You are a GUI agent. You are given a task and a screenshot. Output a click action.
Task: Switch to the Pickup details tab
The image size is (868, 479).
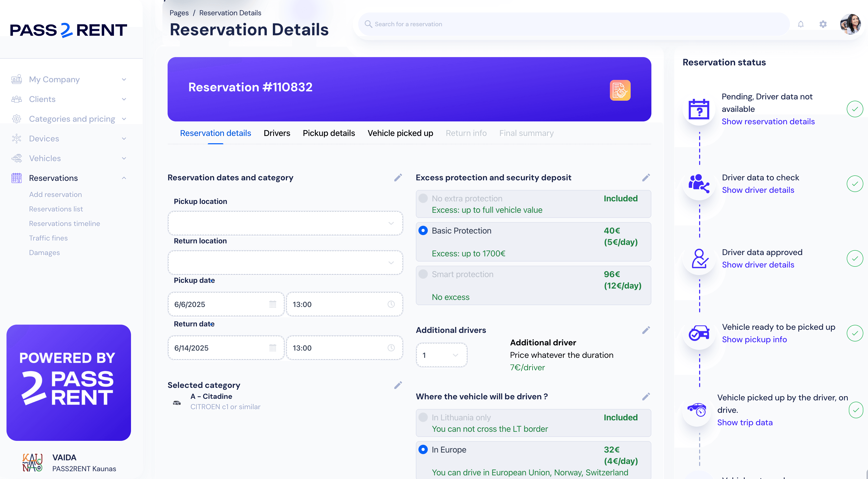tap(328, 133)
